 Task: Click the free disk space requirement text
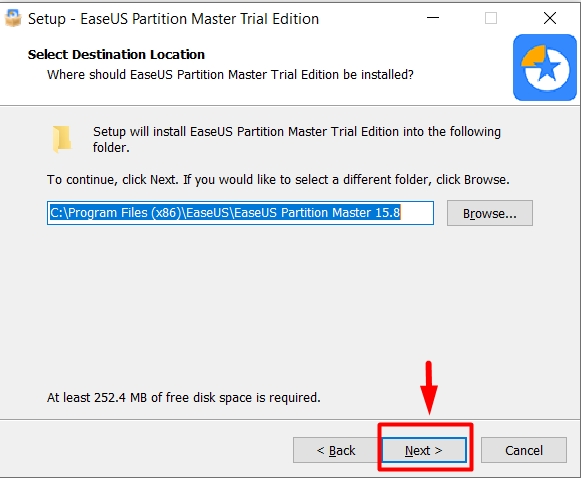pyautogui.click(x=183, y=398)
